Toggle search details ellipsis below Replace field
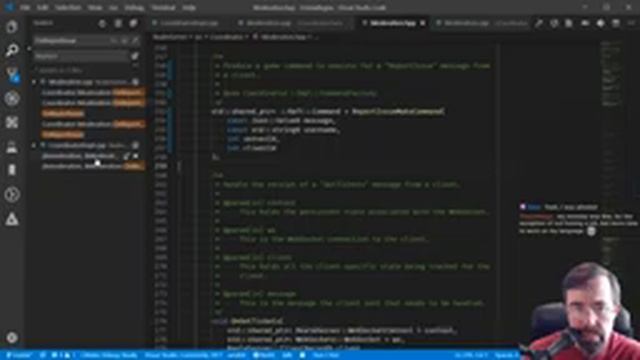 point(135,65)
